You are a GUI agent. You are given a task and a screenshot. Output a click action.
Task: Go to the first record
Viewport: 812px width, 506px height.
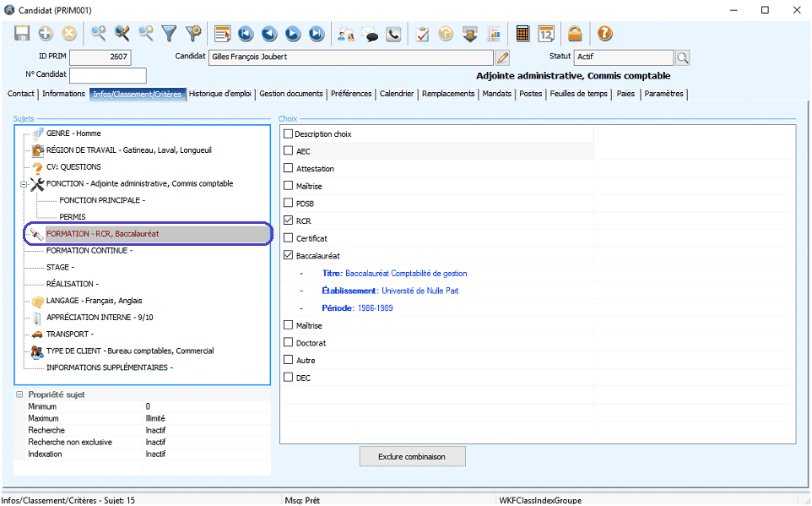[x=246, y=34]
